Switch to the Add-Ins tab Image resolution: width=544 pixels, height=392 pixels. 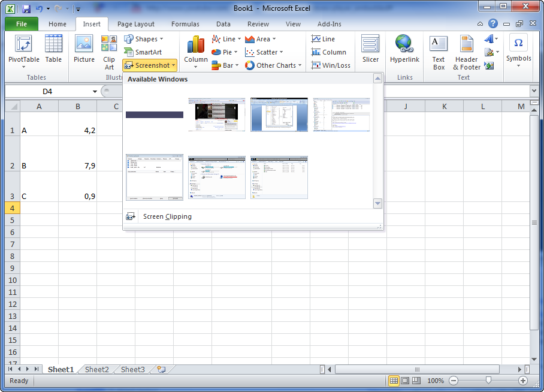point(330,24)
